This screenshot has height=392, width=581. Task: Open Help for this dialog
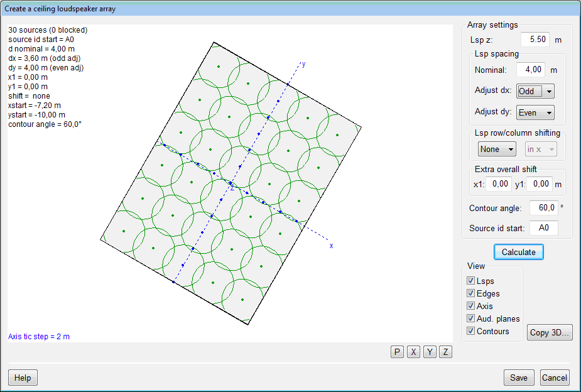click(23, 378)
